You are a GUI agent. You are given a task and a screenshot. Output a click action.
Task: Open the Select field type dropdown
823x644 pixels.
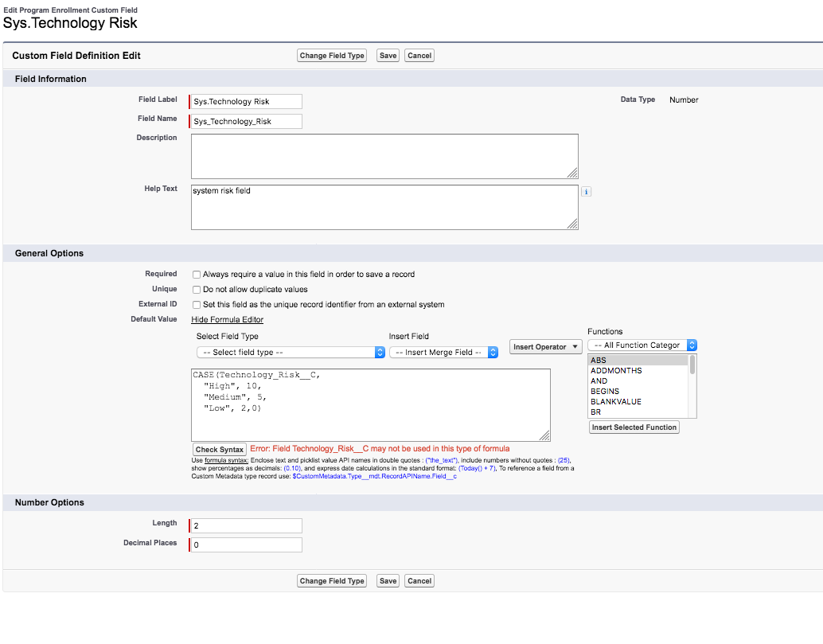click(x=291, y=353)
